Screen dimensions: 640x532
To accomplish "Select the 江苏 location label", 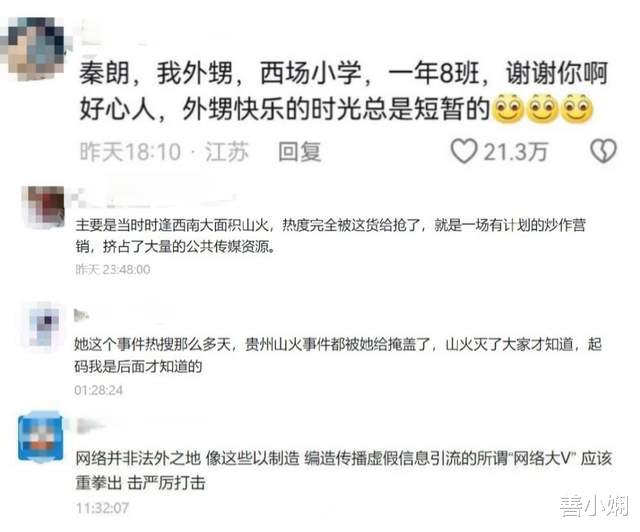I will point(226,152).
